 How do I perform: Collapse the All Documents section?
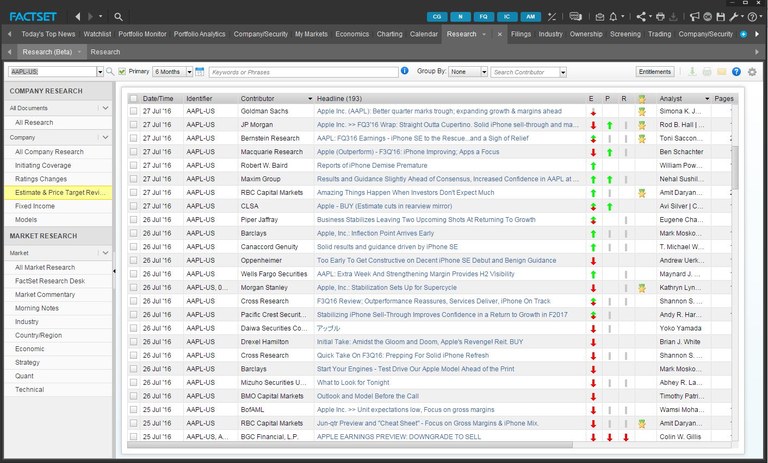point(105,108)
